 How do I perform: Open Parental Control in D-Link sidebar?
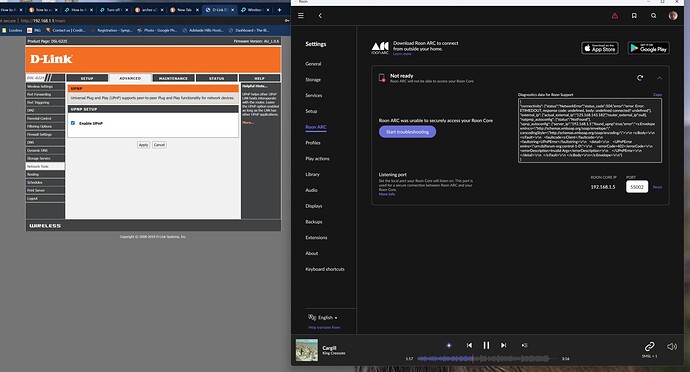(45, 118)
